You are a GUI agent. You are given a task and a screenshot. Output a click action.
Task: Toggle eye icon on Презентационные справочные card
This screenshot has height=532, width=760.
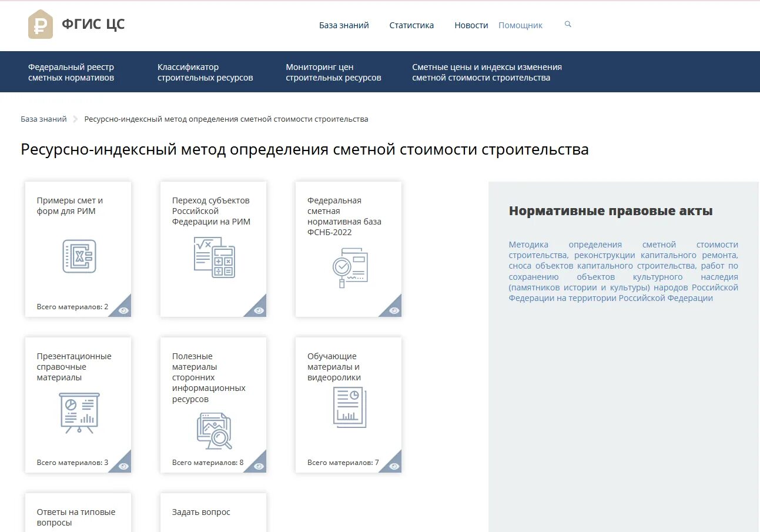[x=123, y=466]
